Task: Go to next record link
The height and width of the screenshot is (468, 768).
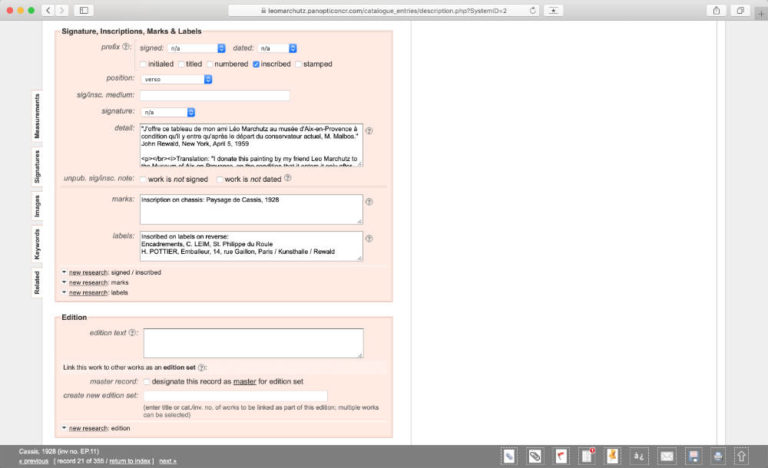Action: [x=168, y=461]
